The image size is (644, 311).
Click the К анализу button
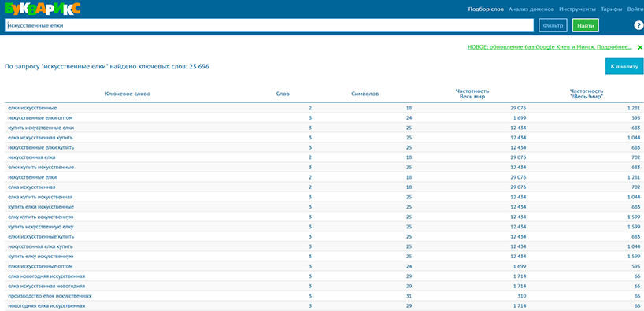(624, 66)
